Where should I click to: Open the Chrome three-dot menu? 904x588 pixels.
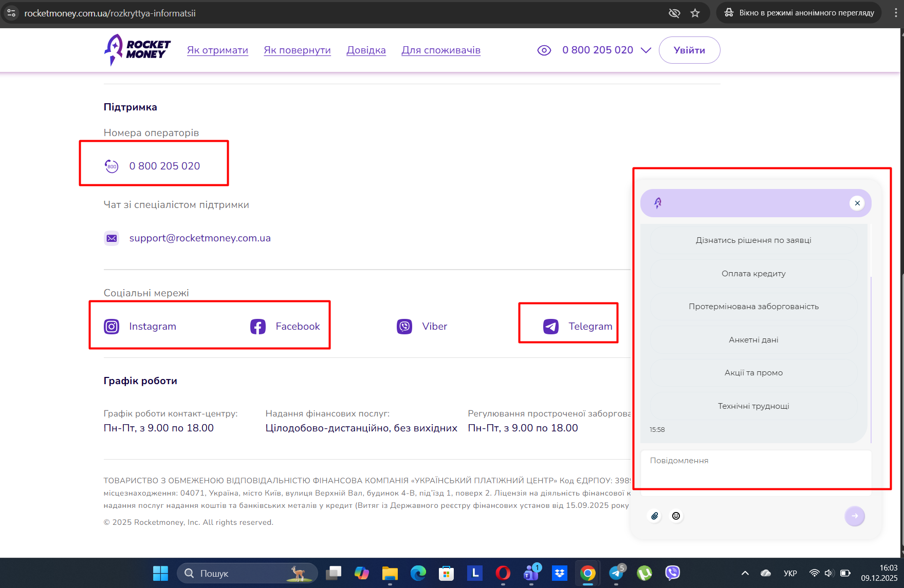point(896,13)
